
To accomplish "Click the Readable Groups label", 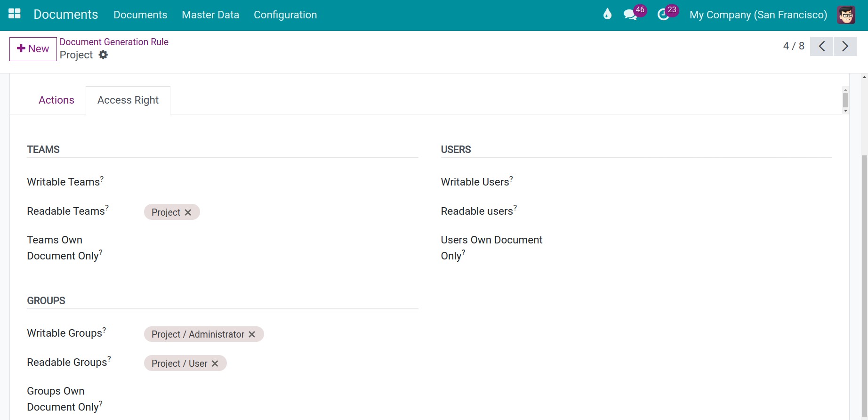I will coord(67,363).
